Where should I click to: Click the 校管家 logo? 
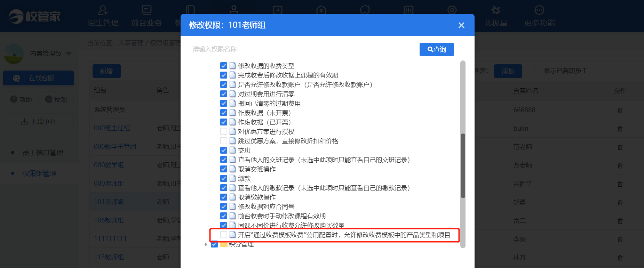34,16
